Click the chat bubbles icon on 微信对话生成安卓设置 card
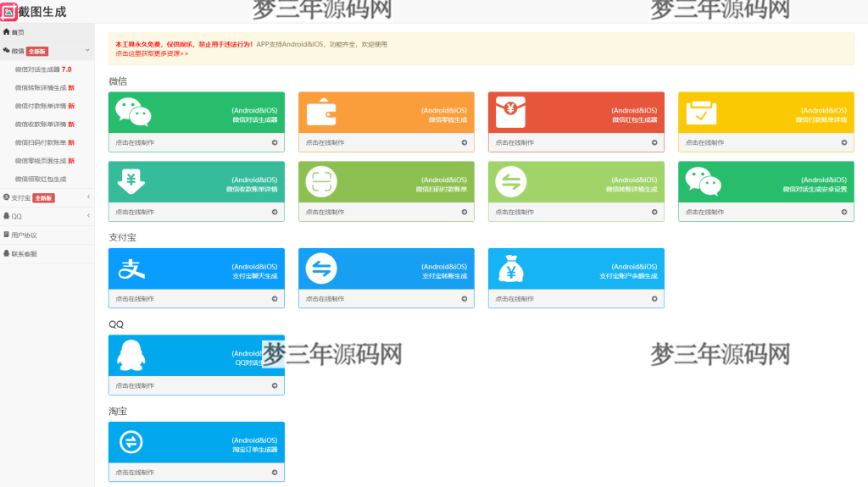 pos(703,181)
